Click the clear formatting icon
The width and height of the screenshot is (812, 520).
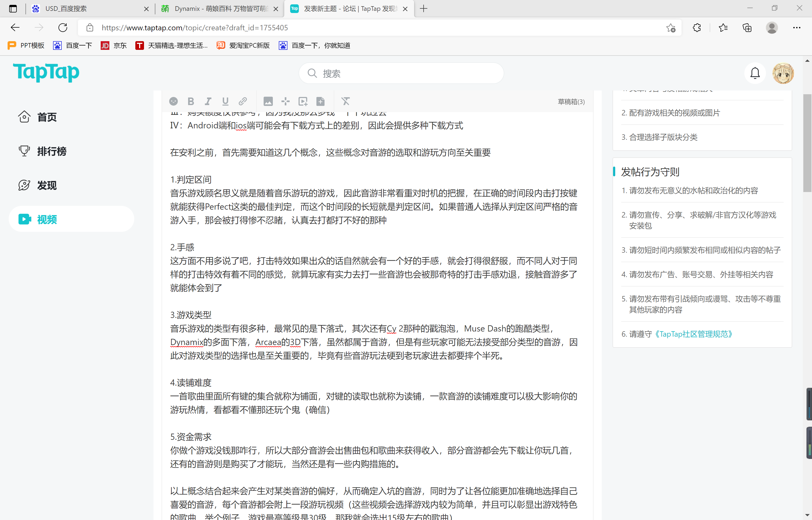tap(345, 101)
